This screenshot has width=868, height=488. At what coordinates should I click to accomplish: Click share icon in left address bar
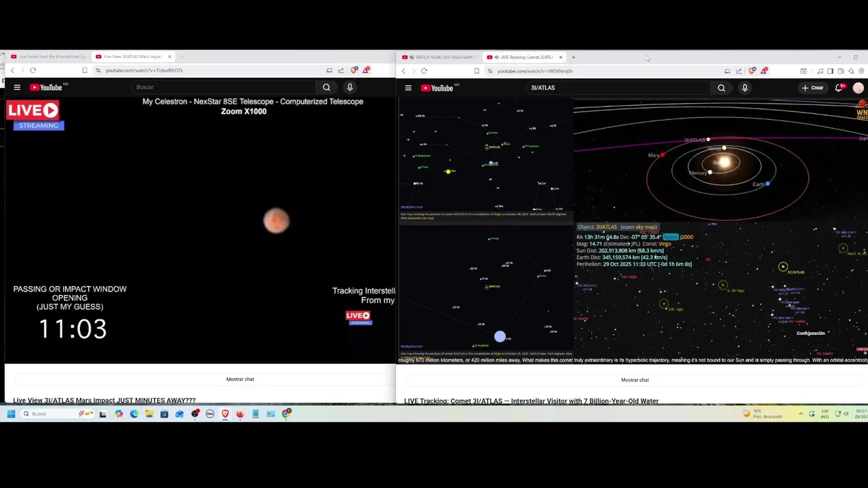341,70
